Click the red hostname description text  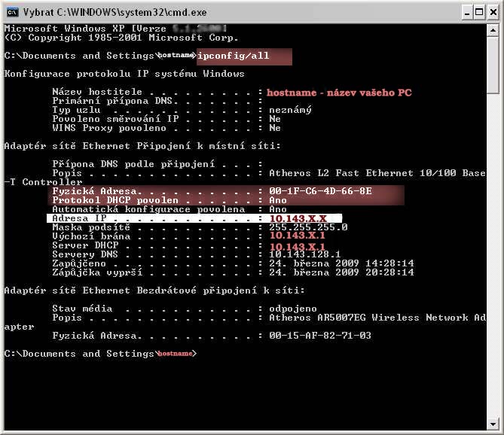[x=341, y=93]
